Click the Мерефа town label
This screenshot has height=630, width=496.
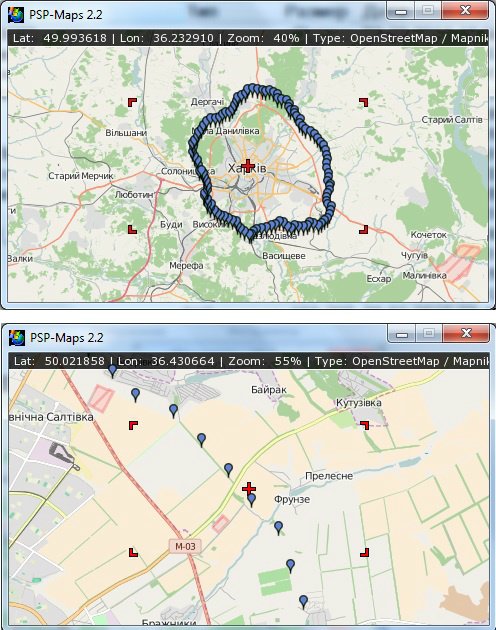tap(186, 266)
